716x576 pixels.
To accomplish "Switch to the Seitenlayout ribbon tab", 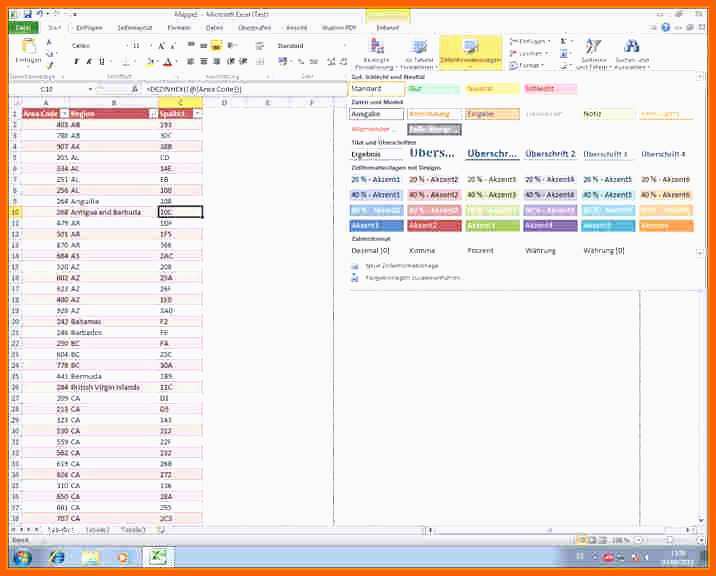I will 135,28.
